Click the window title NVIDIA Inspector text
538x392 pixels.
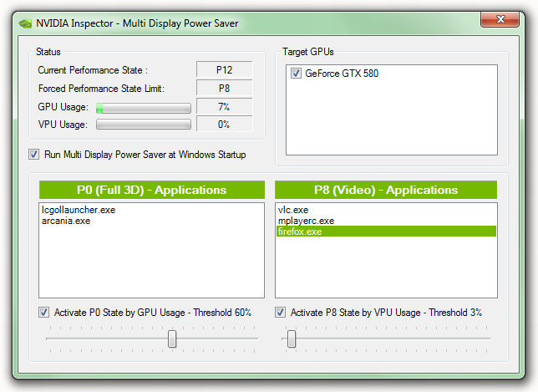tap(137, 23)
